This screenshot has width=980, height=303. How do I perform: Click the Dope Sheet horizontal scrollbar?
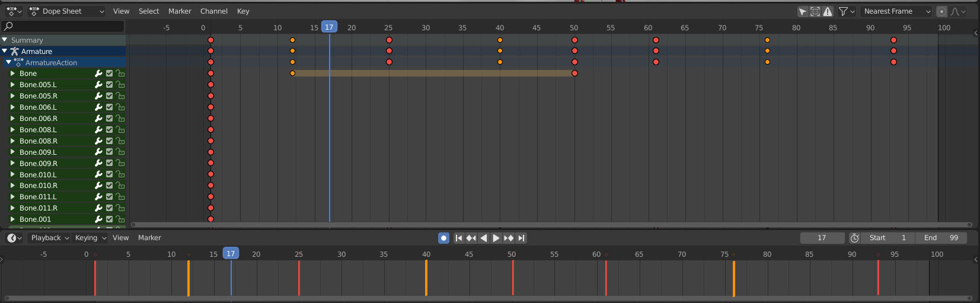tap(551, 225)
